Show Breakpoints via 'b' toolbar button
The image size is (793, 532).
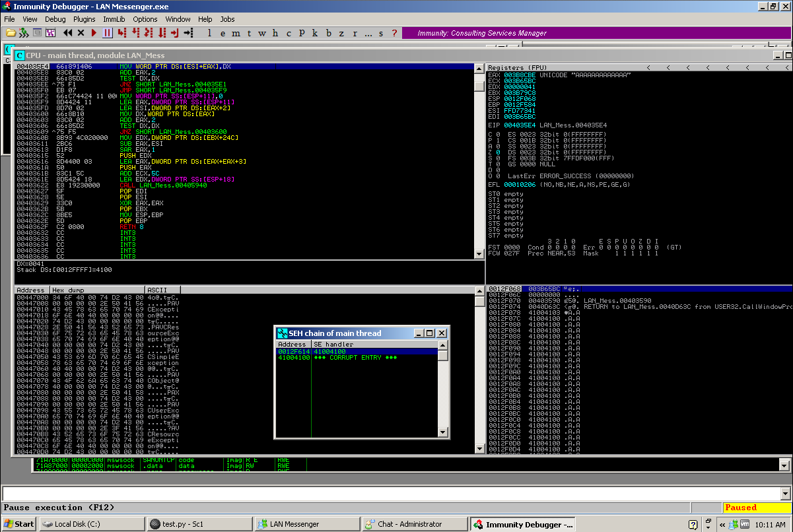pyautogui.click(x=328, y=32)
